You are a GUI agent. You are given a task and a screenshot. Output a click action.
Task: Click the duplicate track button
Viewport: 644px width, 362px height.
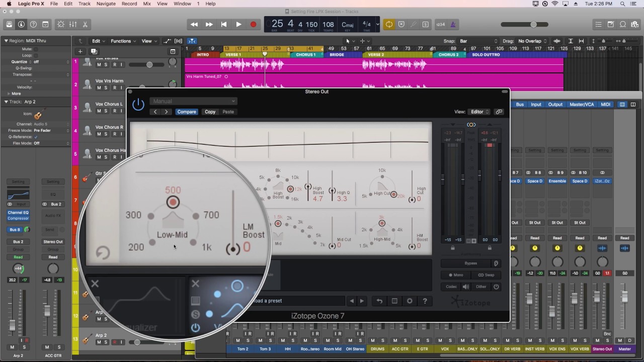coord(94,51)
